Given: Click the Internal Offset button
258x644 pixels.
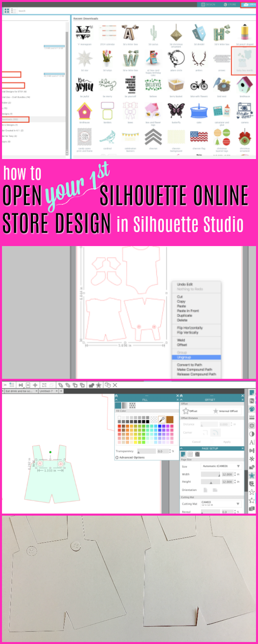Looking at the screenshot, I should point(225,411).
